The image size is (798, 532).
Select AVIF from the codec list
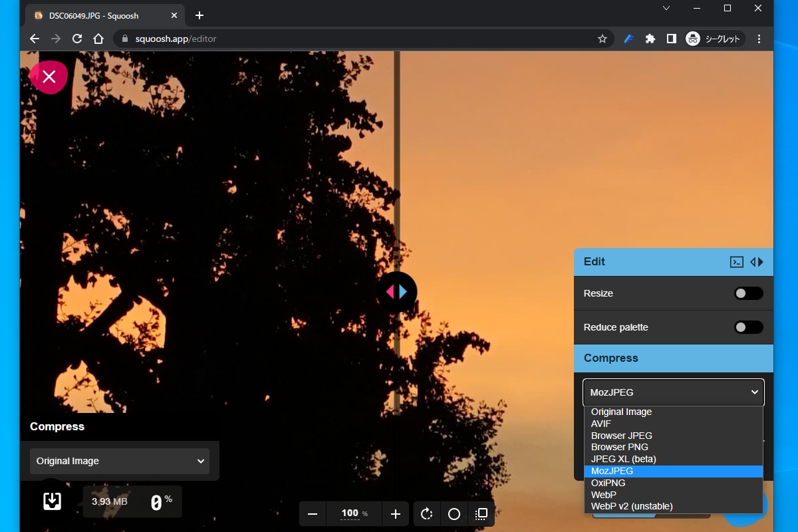601,424
